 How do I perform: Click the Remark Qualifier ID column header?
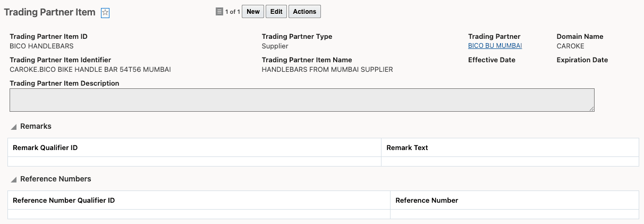tap(45, 147)
